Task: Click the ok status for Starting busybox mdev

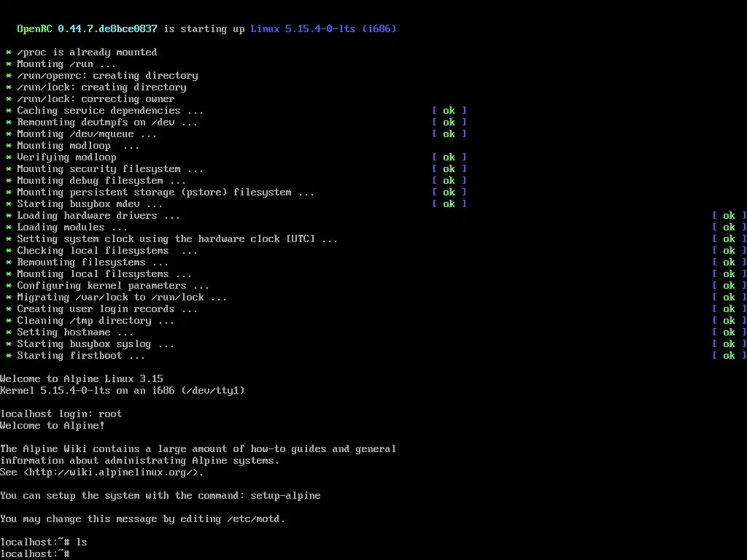Action: (x=449, y=204)
